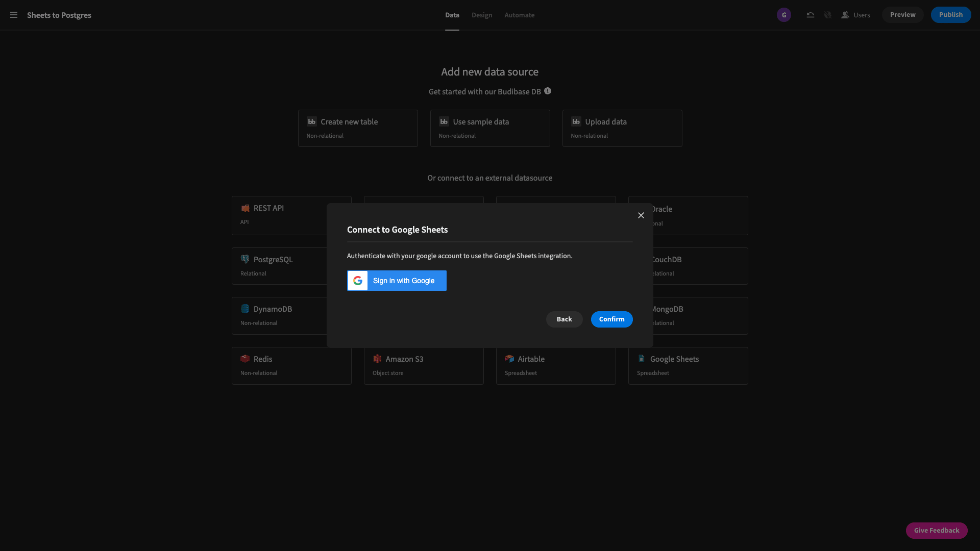980x551 pixels.
Task: Click the Sheets to Postgres app title
Action: pos(59,15)
